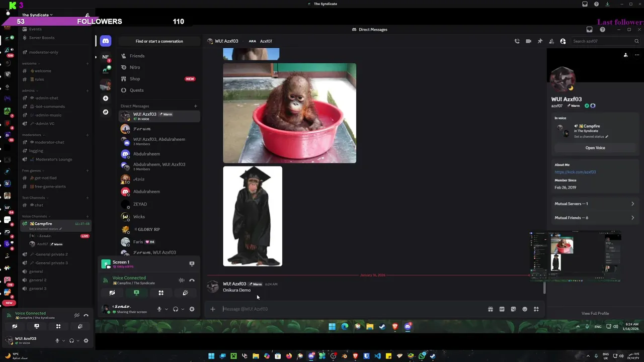Open mic options arrow beside WU! Azxf03

coord(63,340)
